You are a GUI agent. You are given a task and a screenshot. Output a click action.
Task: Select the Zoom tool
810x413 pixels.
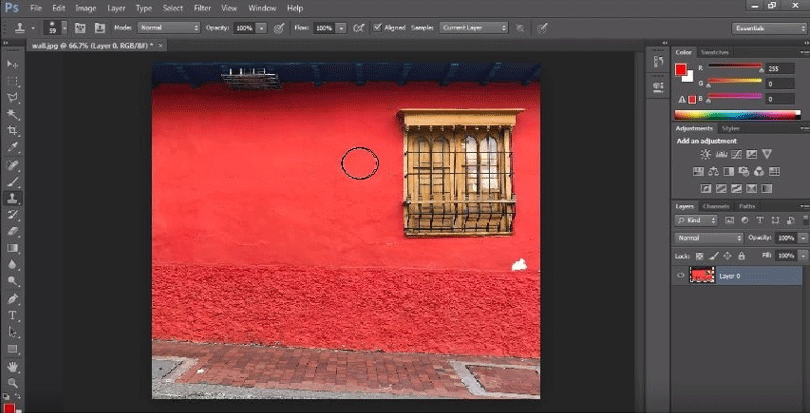click(x=12, y=383)
